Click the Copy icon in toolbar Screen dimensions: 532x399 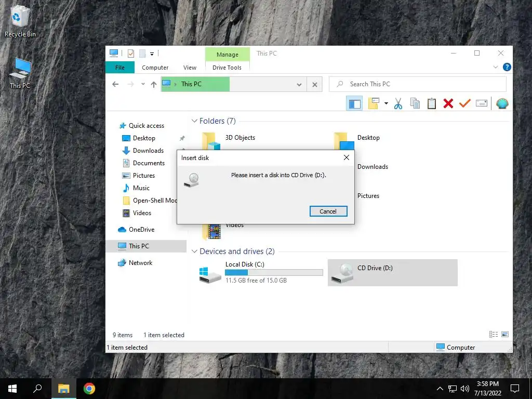[x=415, y=103]
